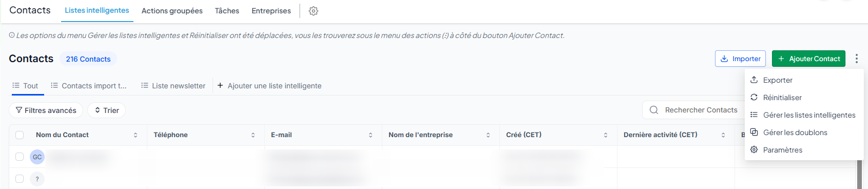The height and width of the screenshot is (189, 868).
Task: Switch to the Actions groupées tab
Action: (x=172, y=11)
